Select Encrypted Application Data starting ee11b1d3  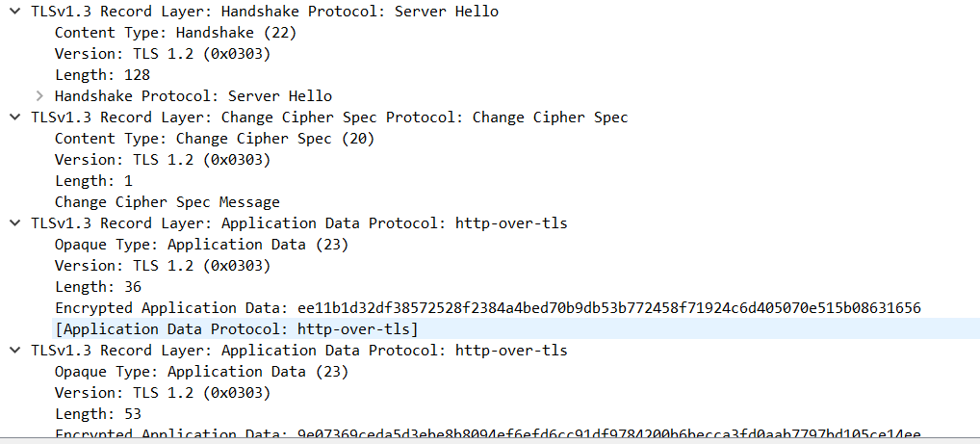(487, 308)
